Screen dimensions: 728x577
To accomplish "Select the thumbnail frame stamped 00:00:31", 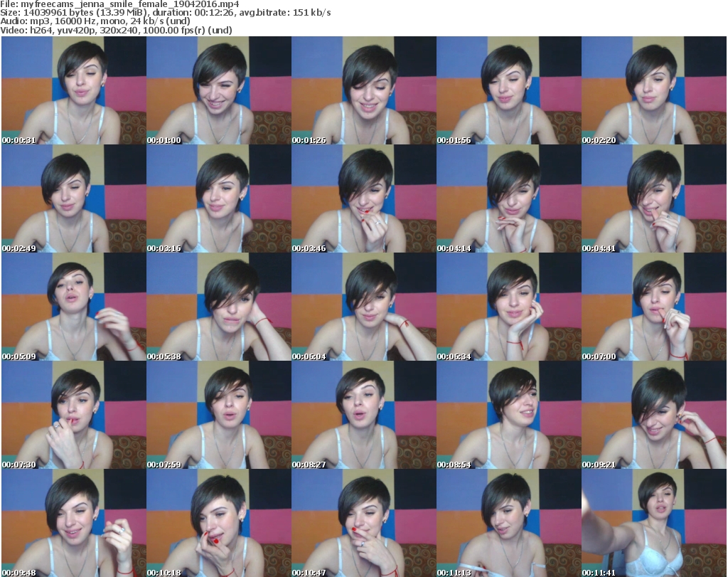I will [x=74, y=90].
